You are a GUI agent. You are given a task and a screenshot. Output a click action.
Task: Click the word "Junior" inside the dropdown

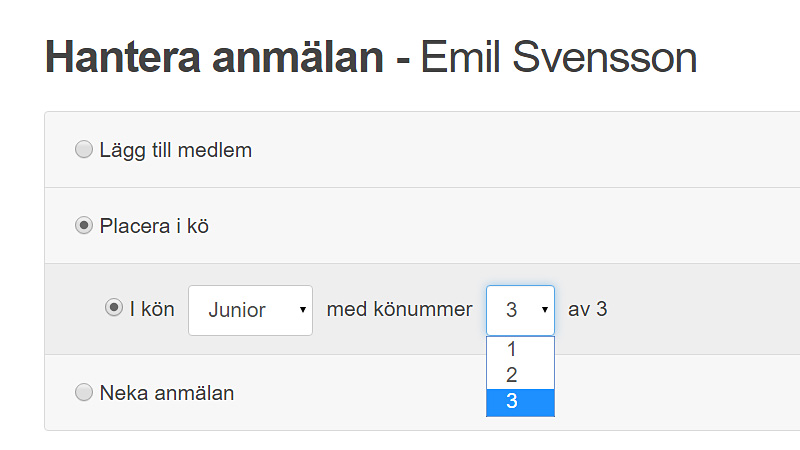tap(237, 310)
